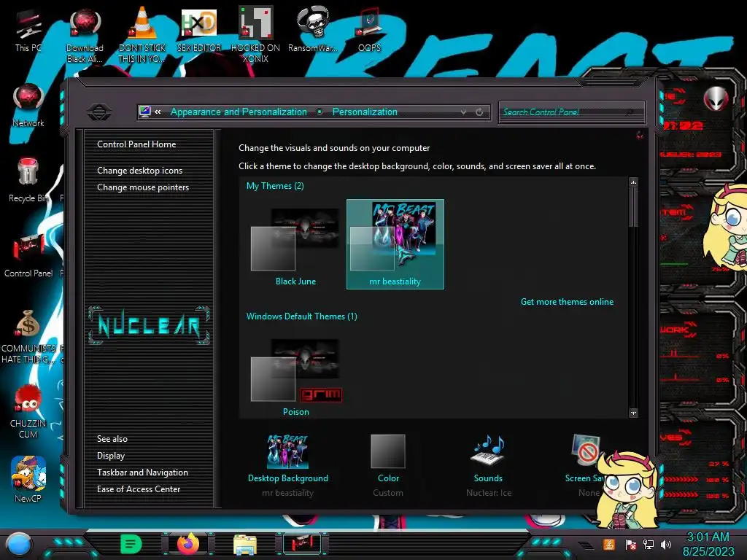Open the NewCP desktop icon
This screenshot has width=747, height=560.
tap(28, 479)
